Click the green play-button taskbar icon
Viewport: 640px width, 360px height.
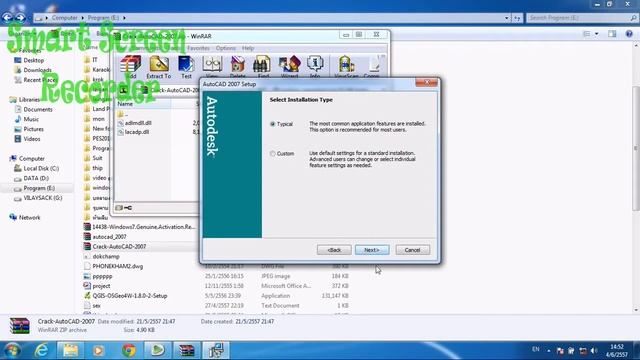click(158, 350)
